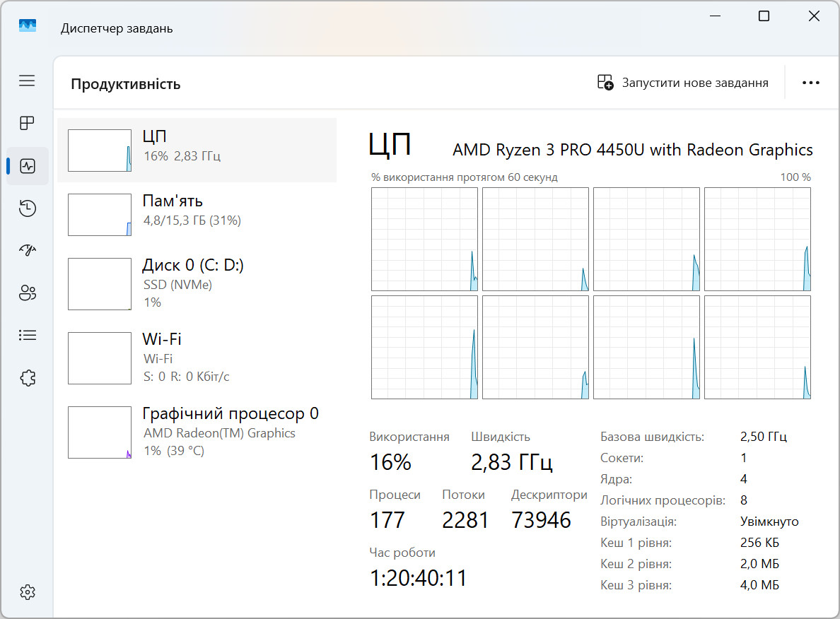Viewport: 840px width, 619px height.
Task: Close the Task Manager window
Action: click(x=814, y=16)
